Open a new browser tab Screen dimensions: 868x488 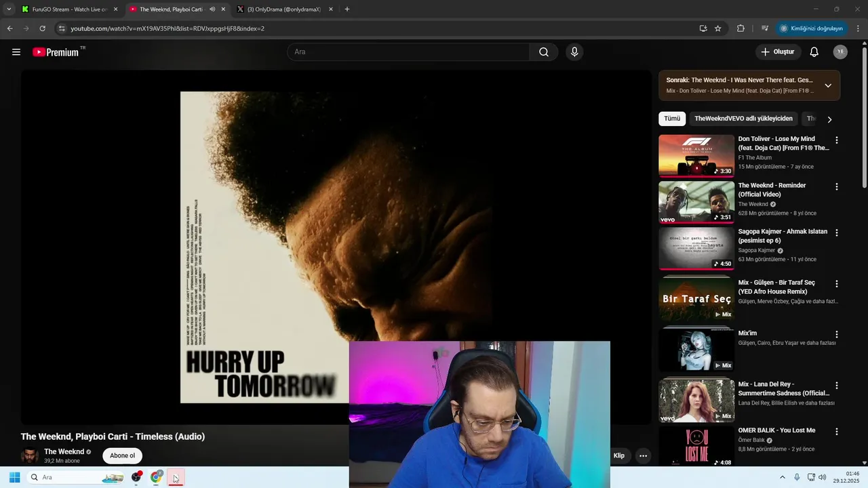[347, 9]
